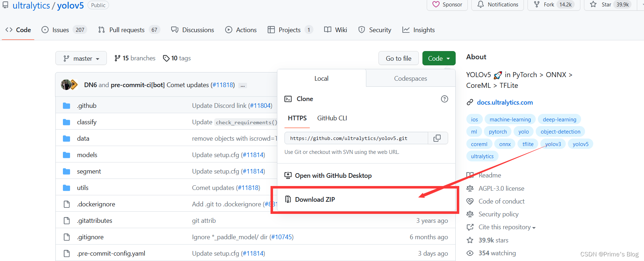The width and height of the screenshot is (644, 261).
Task: Click the star icon beside 39.9k stars
Action: (470, 240)
